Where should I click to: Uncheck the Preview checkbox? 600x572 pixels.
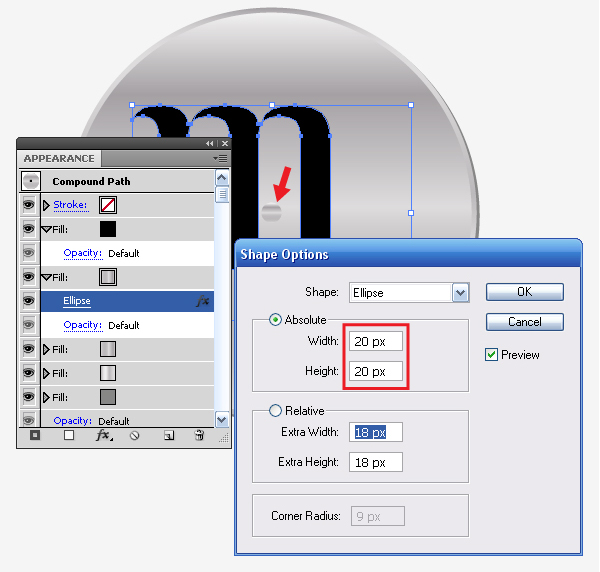point(491,355)
